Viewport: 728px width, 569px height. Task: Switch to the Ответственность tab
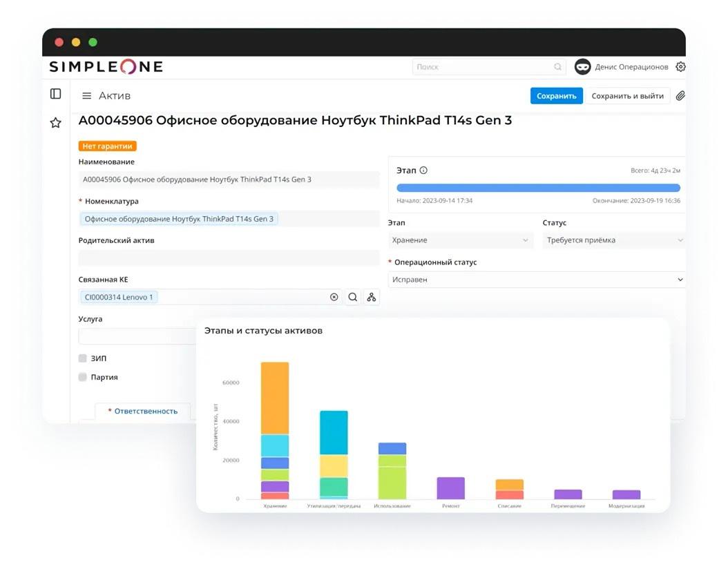[x=145, y=411]
